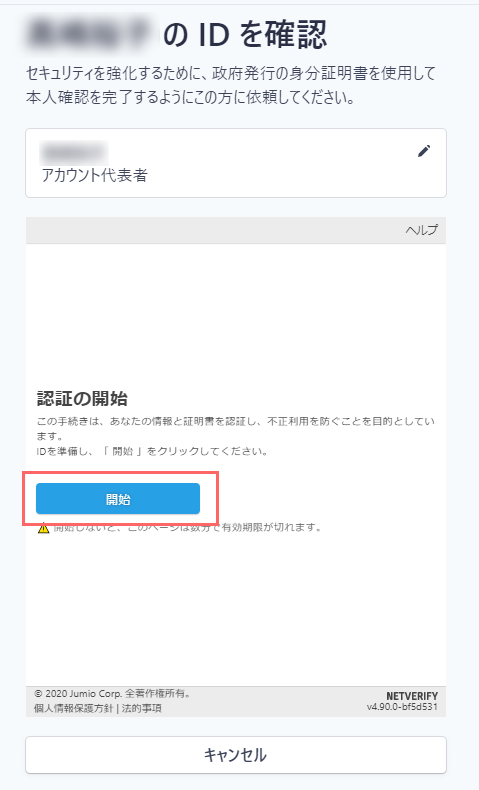479x790 pixels.
Task: Click the yellow warning triangle icon
Action: click(x=44, y=528)
